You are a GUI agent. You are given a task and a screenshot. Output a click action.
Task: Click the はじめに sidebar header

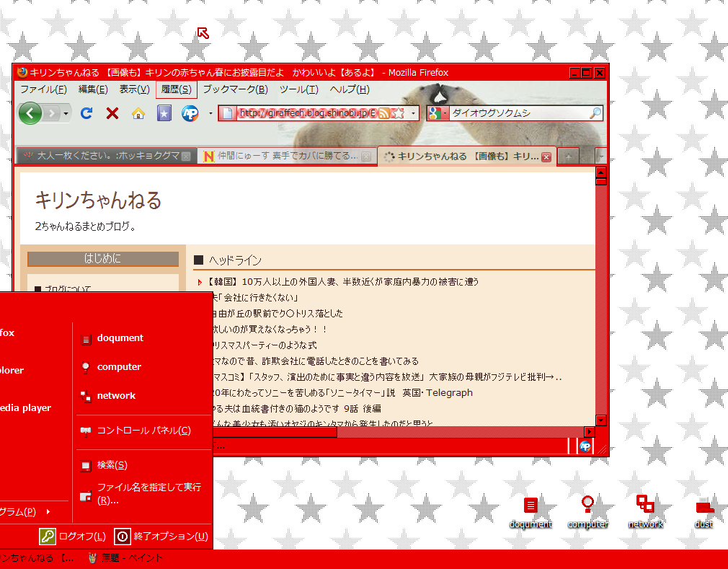click(103, 259)
